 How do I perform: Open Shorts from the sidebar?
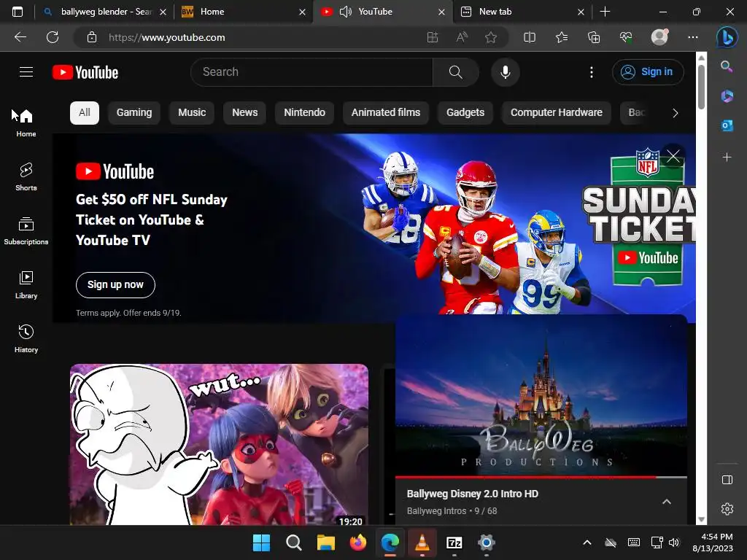pyautogui.click(x=26, y=176)
